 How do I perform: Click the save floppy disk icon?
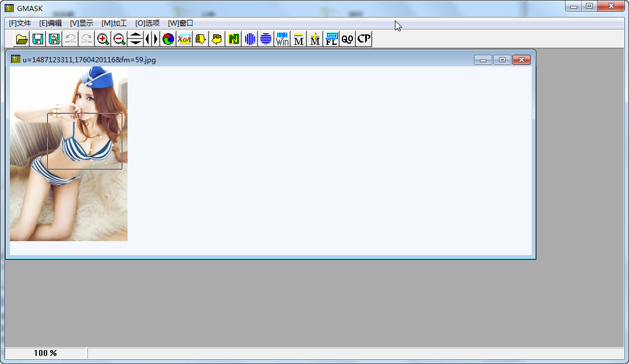(x=38, y=39)
